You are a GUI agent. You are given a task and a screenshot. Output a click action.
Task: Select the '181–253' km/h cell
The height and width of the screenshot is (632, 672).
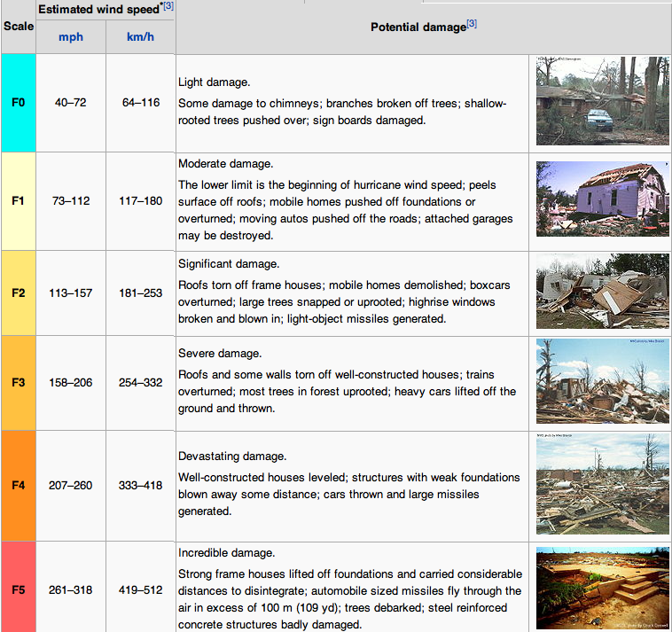tap(141, 293)
